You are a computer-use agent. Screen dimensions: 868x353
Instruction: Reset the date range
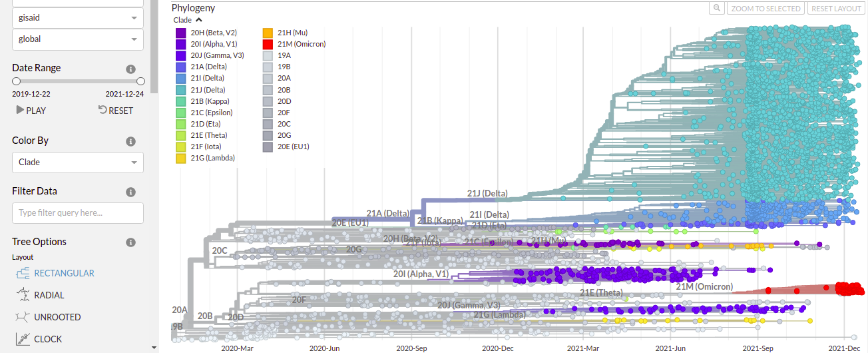[x=116, y=111]
